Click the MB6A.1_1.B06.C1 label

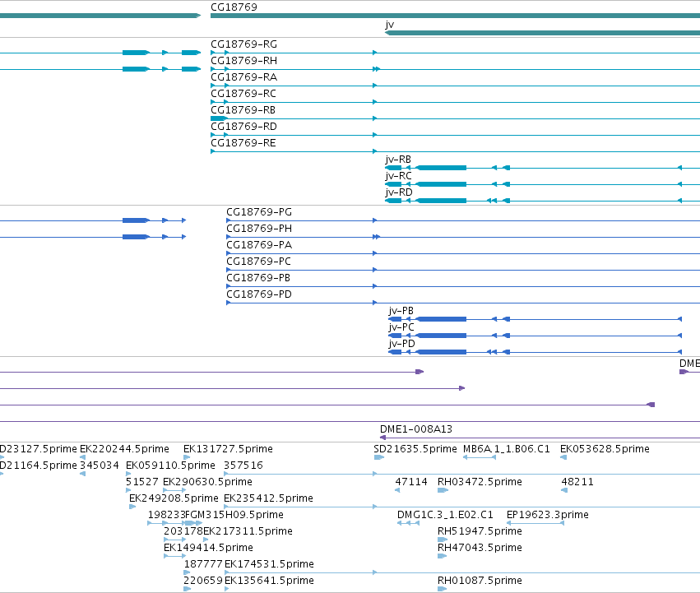[506, 449]
